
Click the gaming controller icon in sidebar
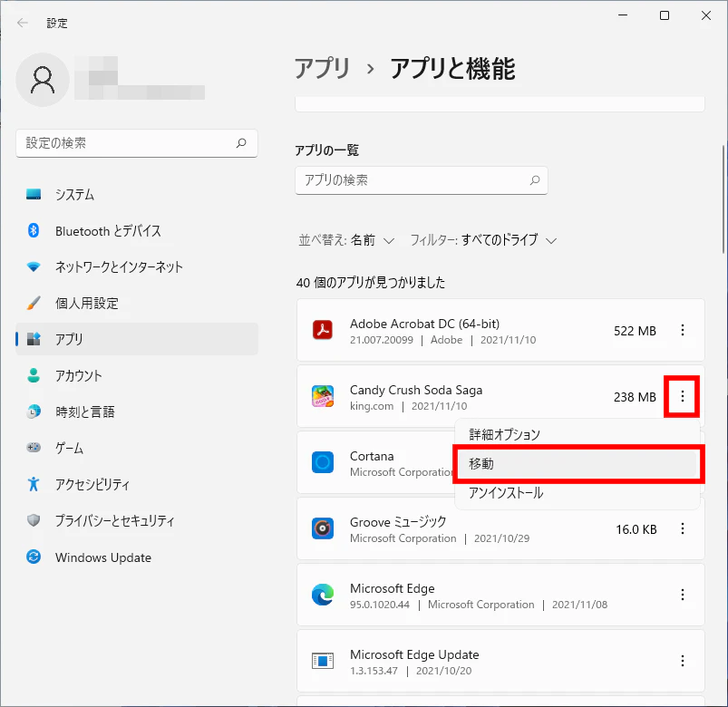coord(34,448)
